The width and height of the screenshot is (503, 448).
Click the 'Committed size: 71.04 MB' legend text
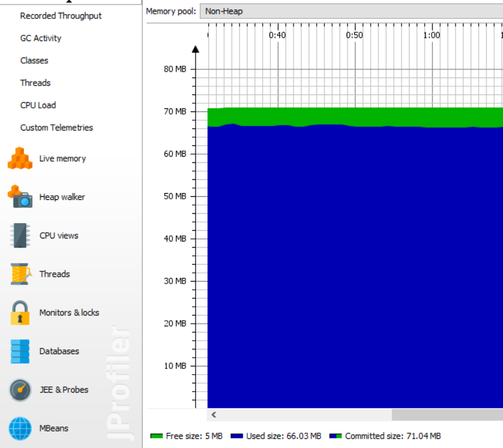pos(393,436)
